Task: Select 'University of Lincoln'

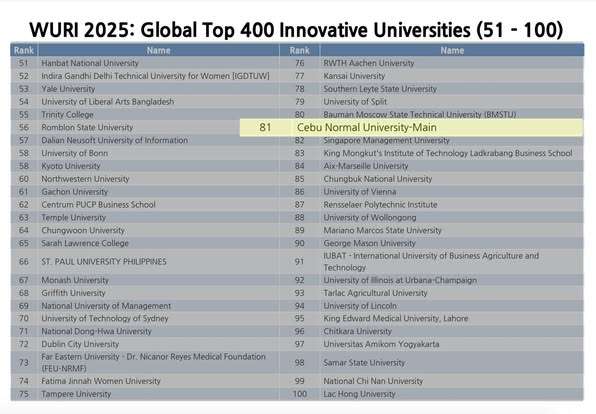Action: tap(360, 306)
